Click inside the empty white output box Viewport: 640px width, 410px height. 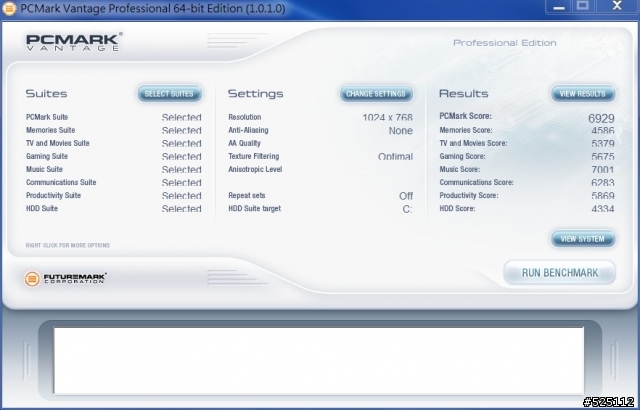coord(318,360)
